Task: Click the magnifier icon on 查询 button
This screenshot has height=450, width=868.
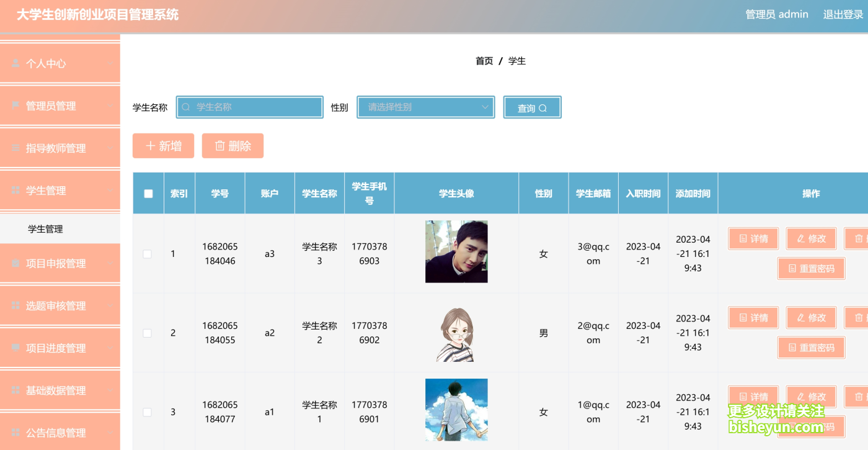Action: [x=542, y=108]
